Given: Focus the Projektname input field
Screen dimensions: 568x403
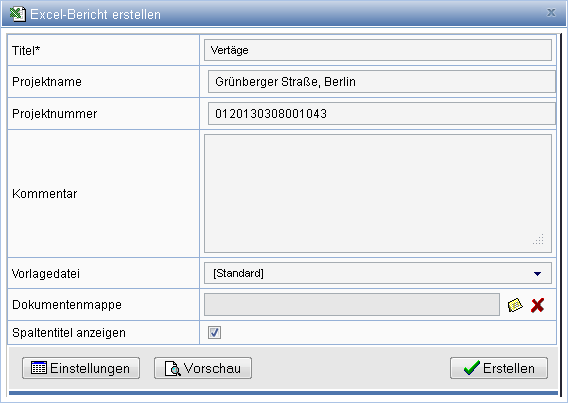Looking at the screenshot, I should 381,82.
